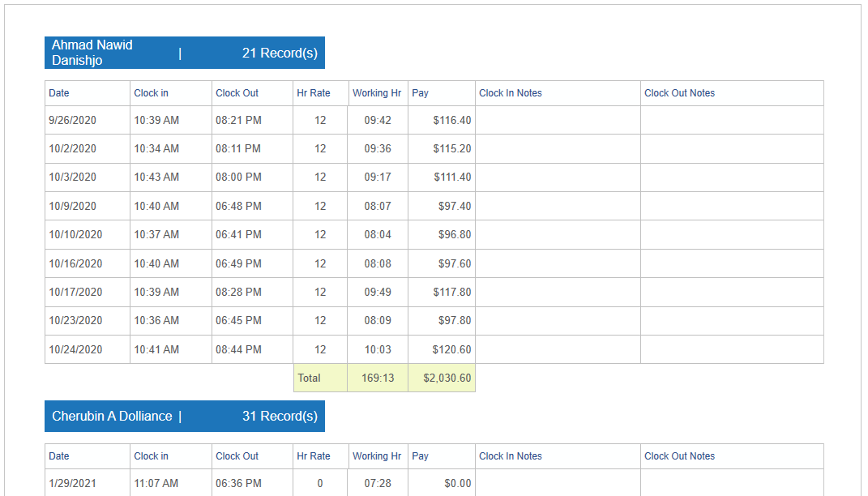Screen dimensions: 868x496
Task: Select the Ahmad Nawid Danishjo banner
Action: [x=92, y=52]
